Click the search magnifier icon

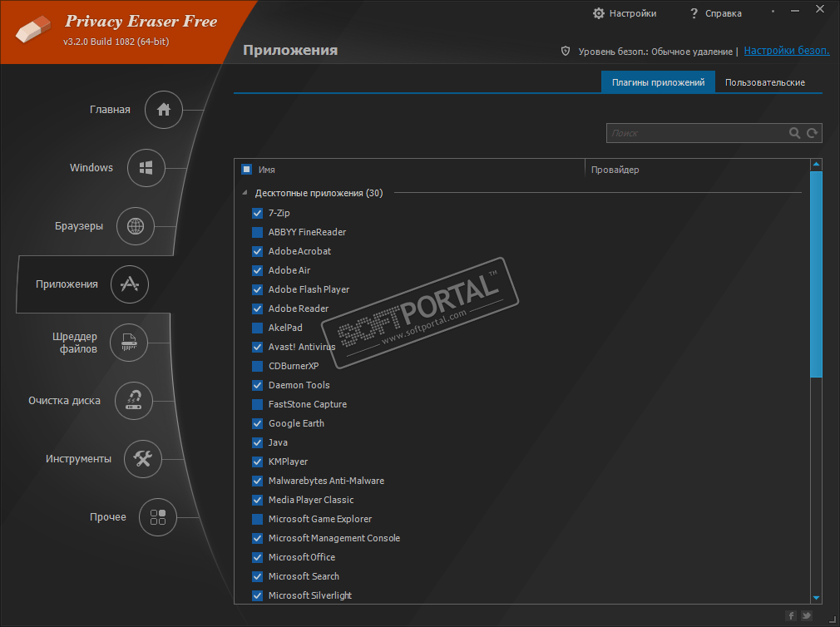794,133
